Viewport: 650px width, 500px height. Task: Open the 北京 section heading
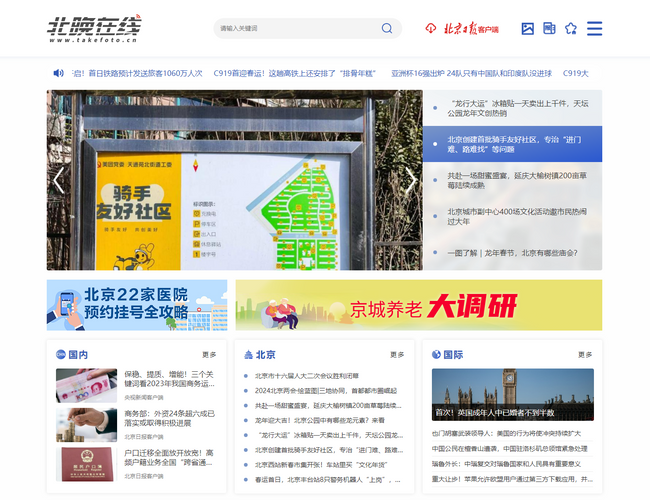265,354
